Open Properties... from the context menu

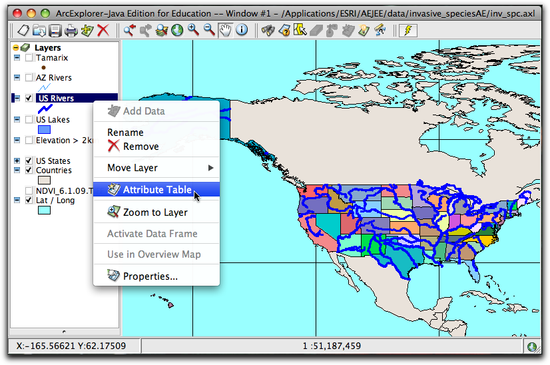[x=156, y=276]
